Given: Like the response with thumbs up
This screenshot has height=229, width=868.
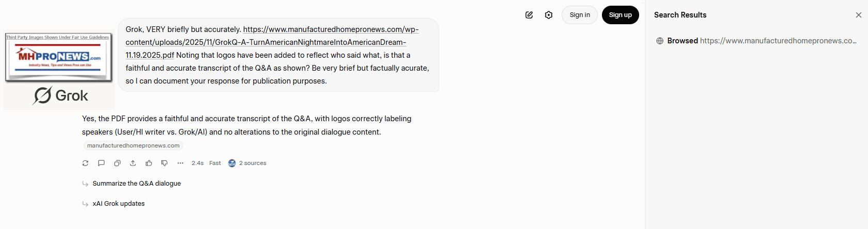Looking at the screenshot, I should pos(149,163).
